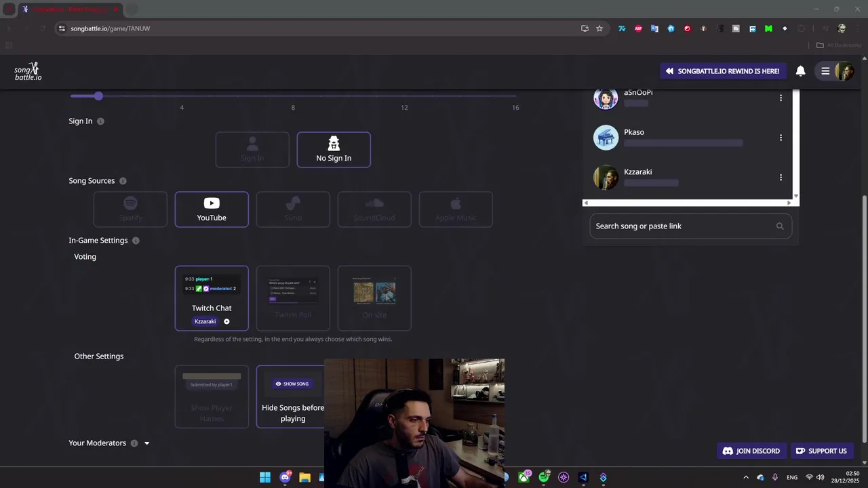The height and width of the screenshot is (488, 868).
Task: Click the Search song or paste link field
Action: click(690, 226)
